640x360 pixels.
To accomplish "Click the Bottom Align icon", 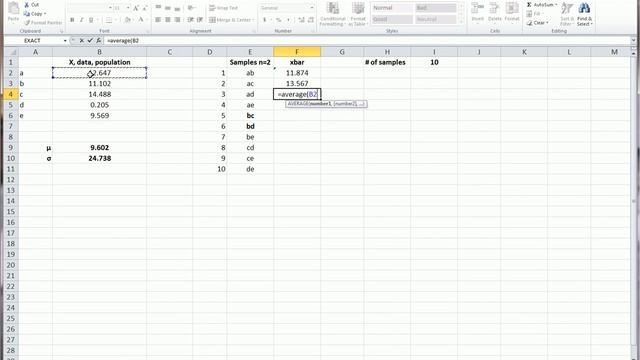I will coord(178,8).
